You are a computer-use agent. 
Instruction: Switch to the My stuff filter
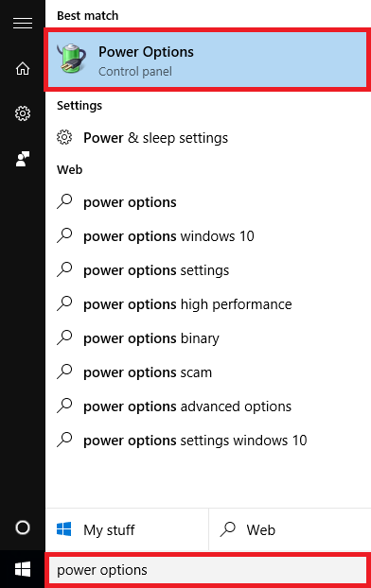[x=127, y=530]
